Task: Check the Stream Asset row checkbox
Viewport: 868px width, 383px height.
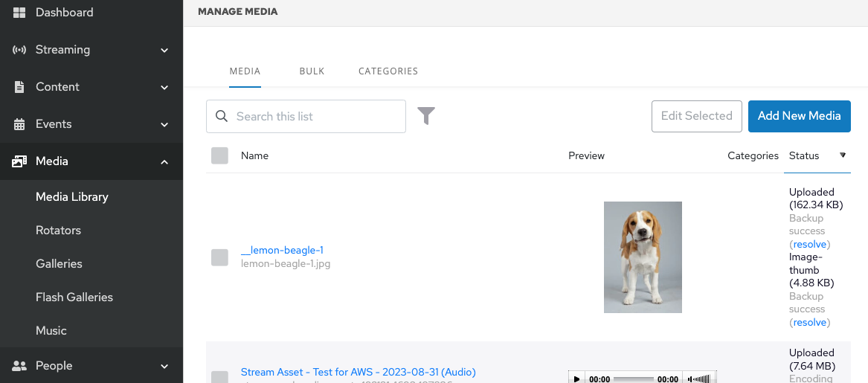Action: pos(219,378)
